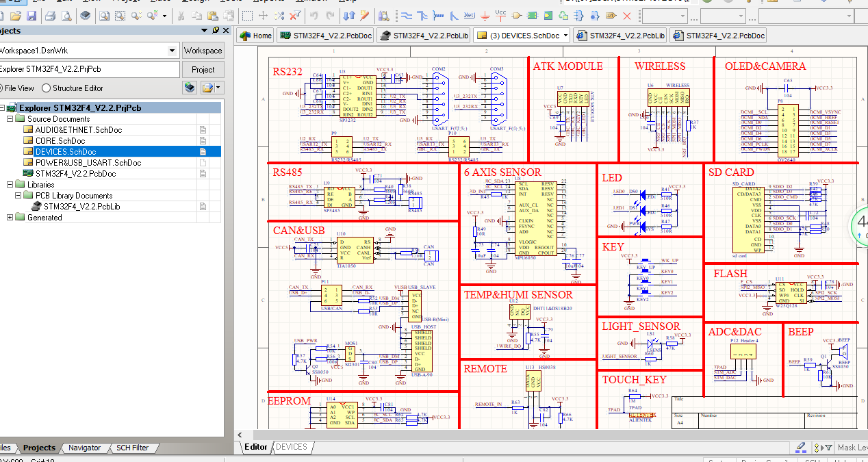Open AUDIO&ETHNET.SchDoc in project tree
Image resolution: width=868 pixels, height=462 pixels.
pos(79,130)
